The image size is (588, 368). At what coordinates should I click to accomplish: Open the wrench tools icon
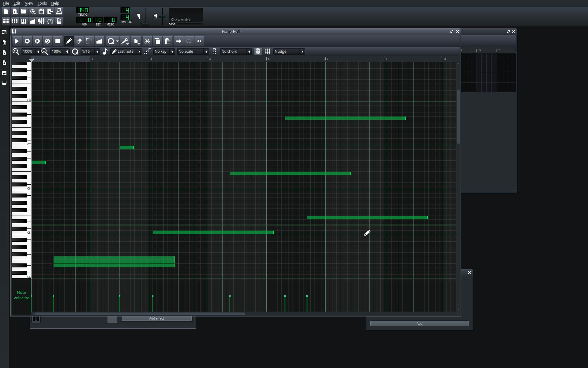pos(125,41)
